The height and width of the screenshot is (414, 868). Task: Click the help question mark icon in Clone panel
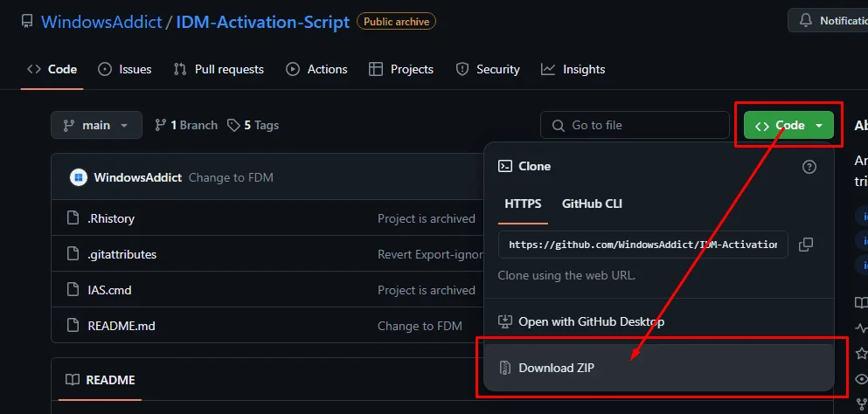tap(809, 167)
